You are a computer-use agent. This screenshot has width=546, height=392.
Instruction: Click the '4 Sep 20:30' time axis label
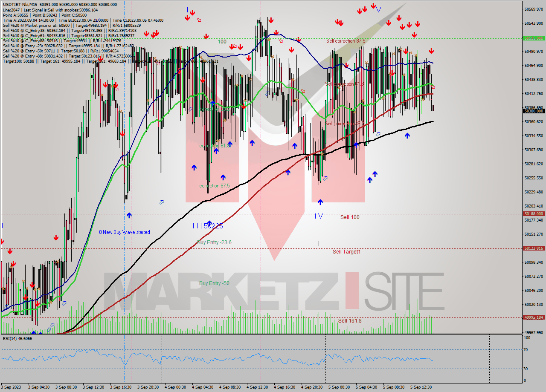(x=312, y=387)
